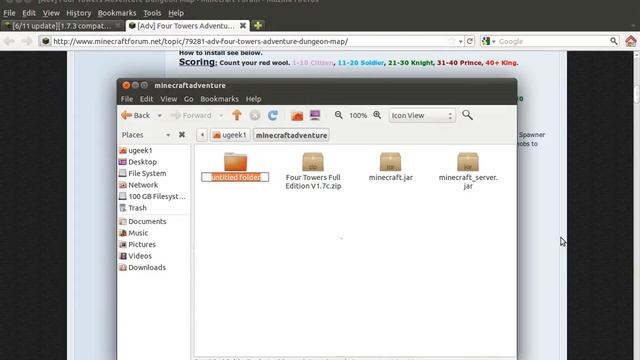
Task: Open the search engine selector dropdown
Action: pos(488,41)
